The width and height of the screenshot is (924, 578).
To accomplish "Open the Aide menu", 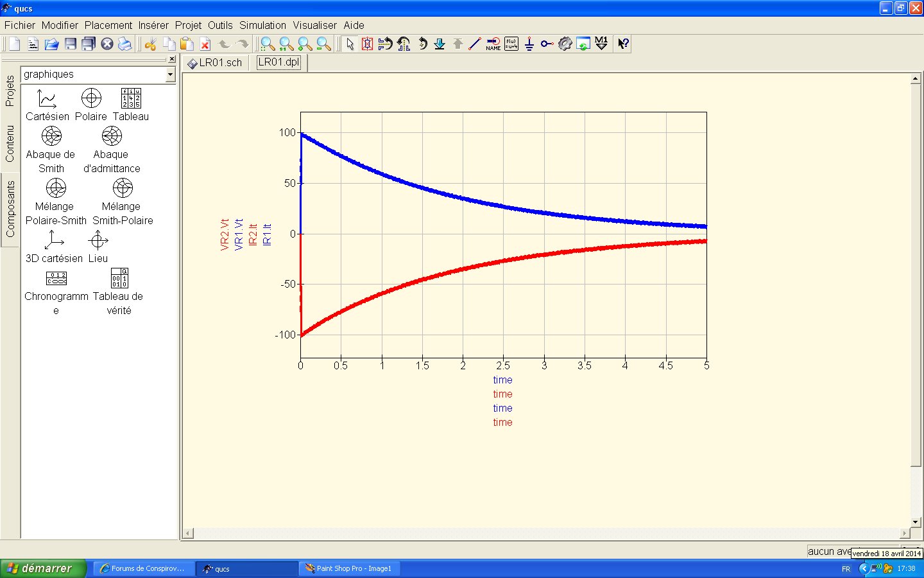I will [x=354, y=25].
